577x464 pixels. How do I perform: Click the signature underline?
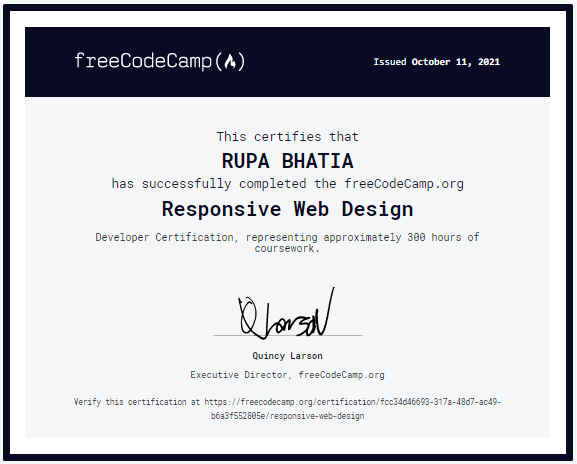(288, 335)
